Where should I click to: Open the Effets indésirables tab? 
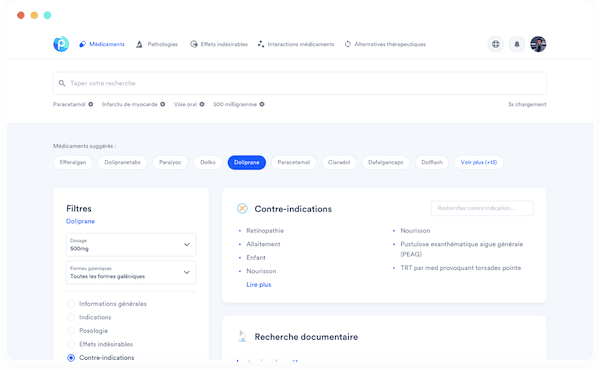coord(219,44)
